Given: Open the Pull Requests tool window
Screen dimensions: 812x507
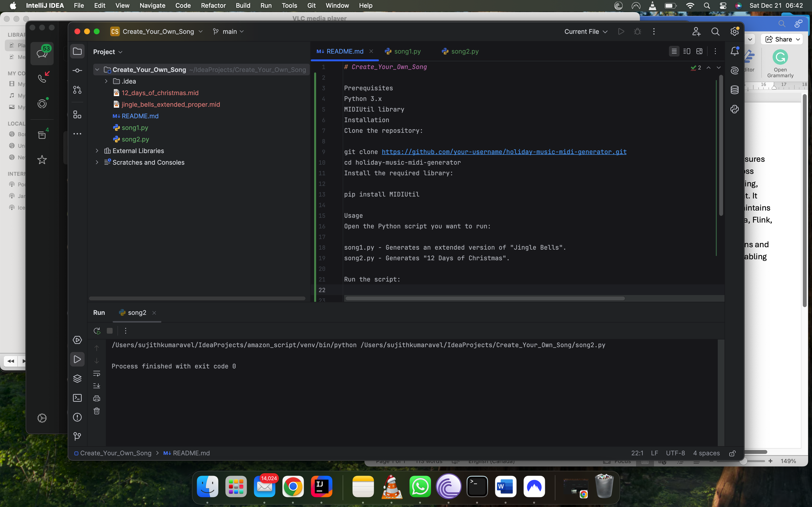Looking at the screenshot, I should click(x=77, y=90).
